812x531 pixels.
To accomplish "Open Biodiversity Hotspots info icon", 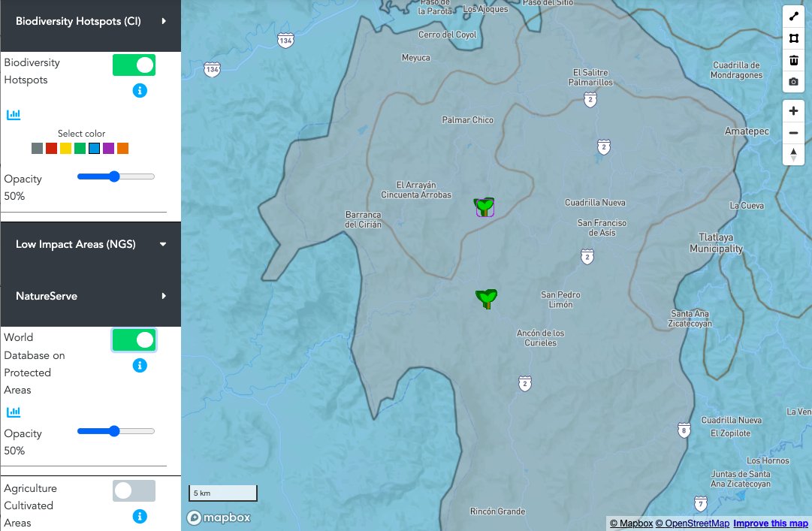I will tap(140, 91).
